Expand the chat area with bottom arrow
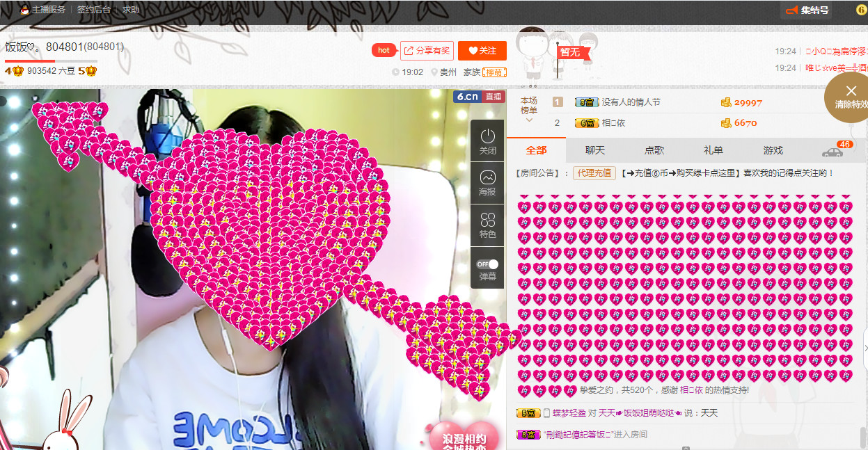 [686, 448]
